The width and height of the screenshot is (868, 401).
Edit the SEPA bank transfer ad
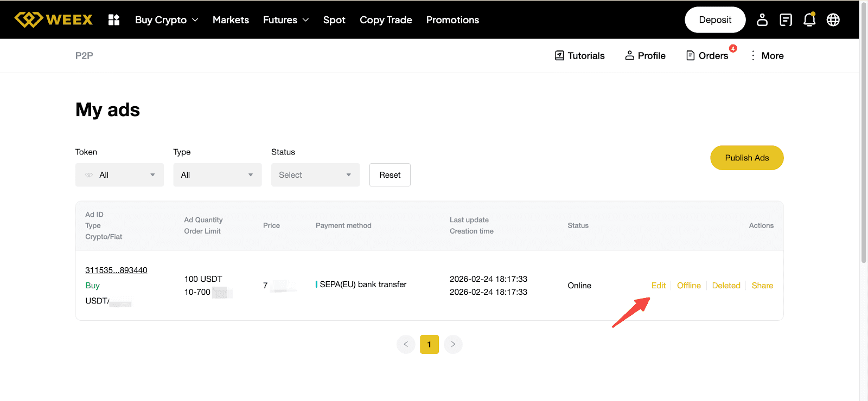pyautogui.click(x=658, y=286)
